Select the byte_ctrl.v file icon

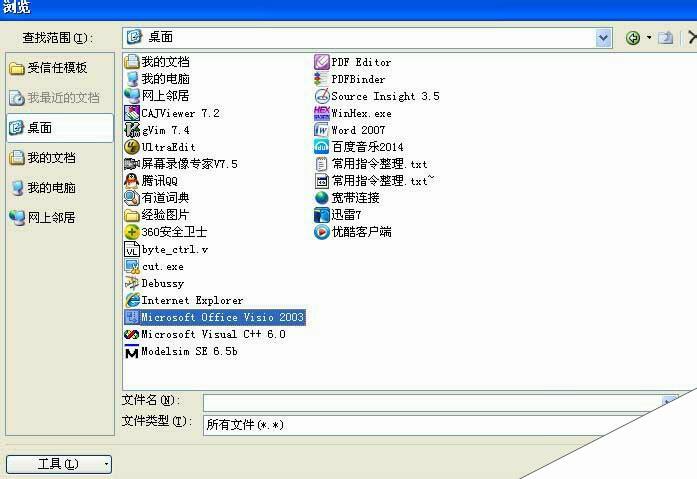[132, 249]
